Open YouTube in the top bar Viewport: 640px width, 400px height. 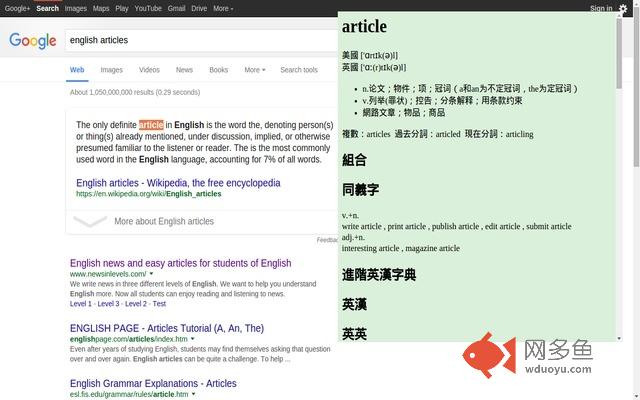(148, 8)
